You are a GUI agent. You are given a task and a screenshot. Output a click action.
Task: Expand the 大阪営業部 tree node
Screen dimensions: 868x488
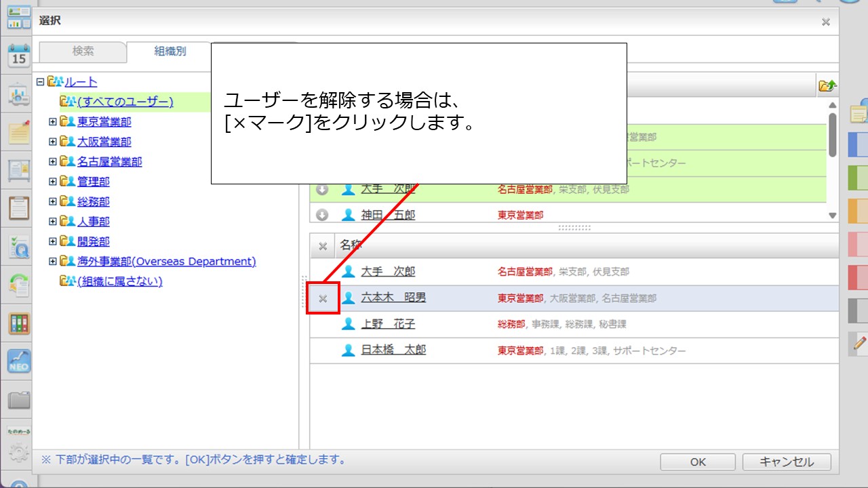tap(53, 142)
